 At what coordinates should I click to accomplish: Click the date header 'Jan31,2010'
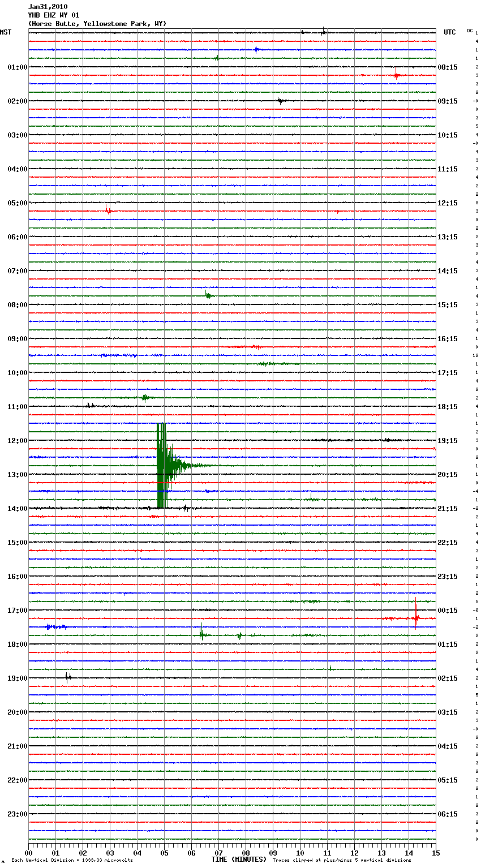point(48,7)
